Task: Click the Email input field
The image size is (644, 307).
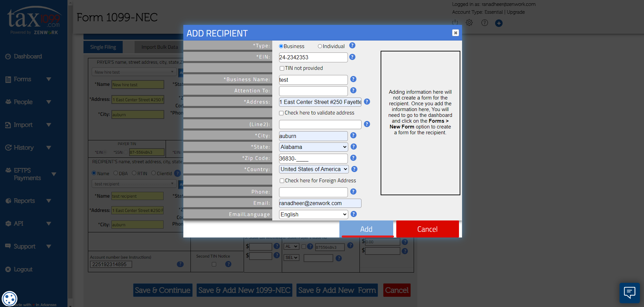Action: tap(320, 203)
